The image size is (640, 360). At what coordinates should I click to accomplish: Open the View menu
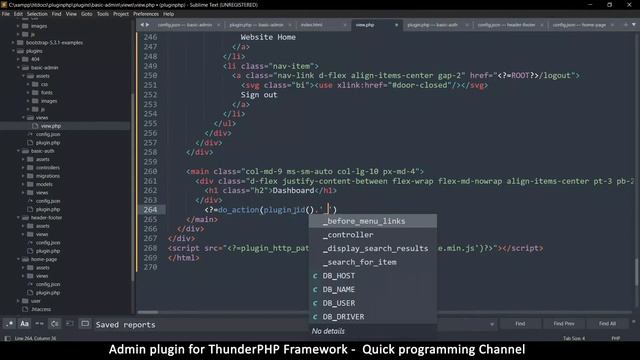pos(71,14)
